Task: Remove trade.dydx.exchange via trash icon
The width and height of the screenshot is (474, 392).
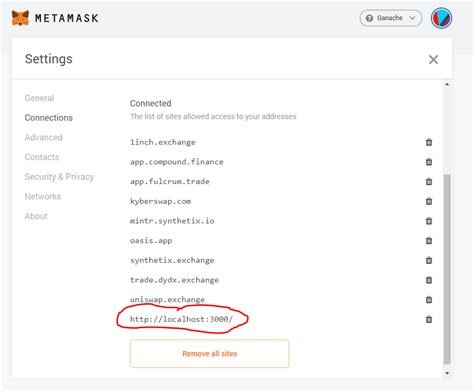Action: pos(429,280)
